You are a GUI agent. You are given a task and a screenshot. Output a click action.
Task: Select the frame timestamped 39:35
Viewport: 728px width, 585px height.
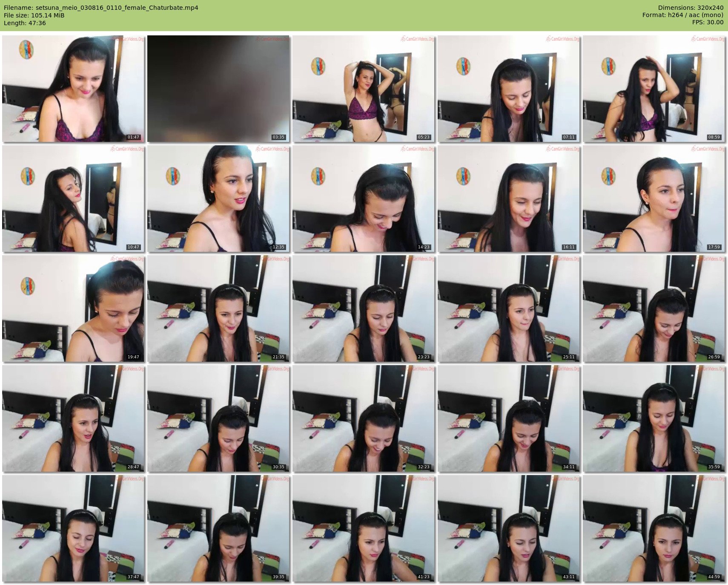tap(218, 528)
